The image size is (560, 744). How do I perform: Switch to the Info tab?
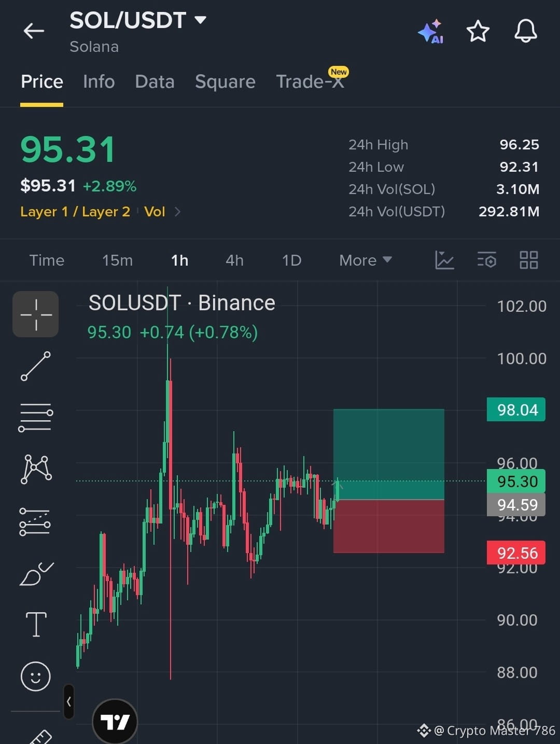[99, 81]
